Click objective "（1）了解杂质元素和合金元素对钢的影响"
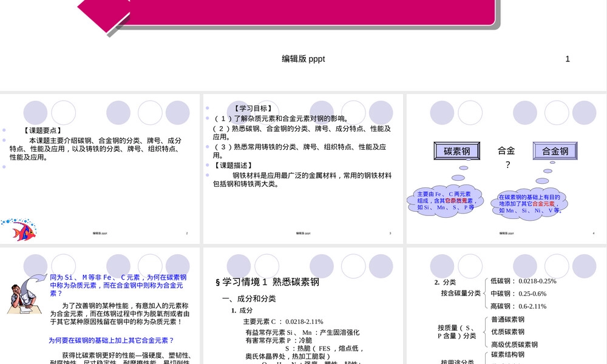The image size is (607, 364). tap(280, 118)
